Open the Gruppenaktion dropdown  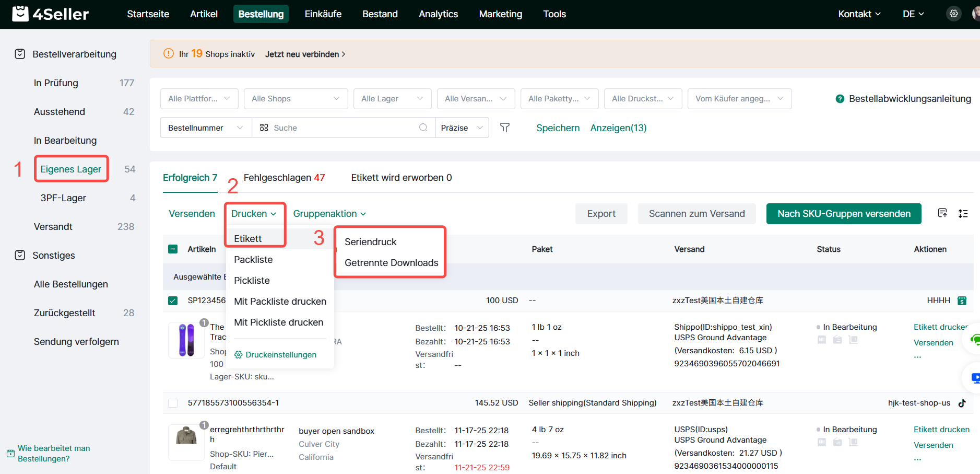point(329,214)
